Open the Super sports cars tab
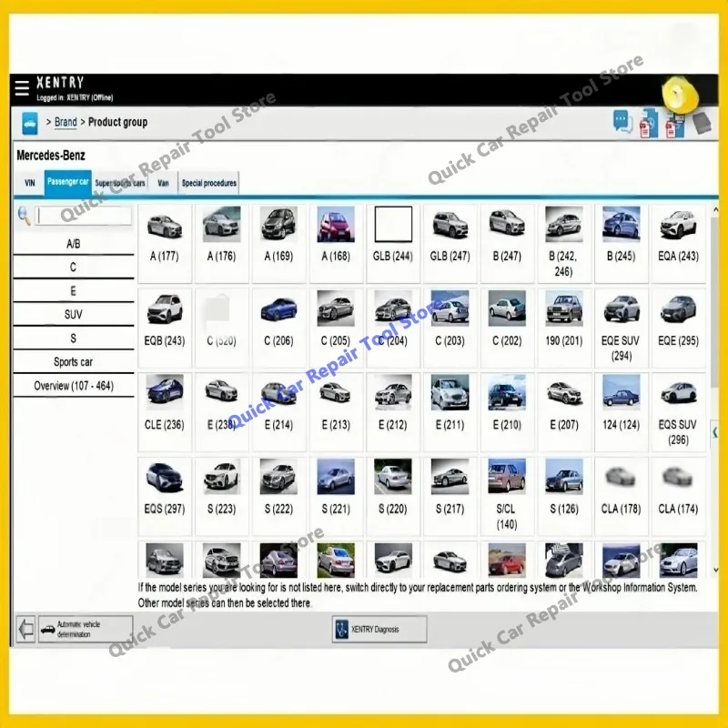The image size is (728, 728). pyautogui.click(x=120, y=183)
